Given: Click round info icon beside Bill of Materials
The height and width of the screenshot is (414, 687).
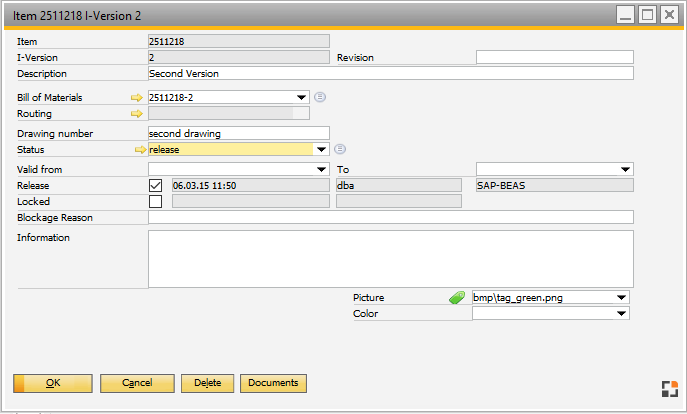Looking at the screenshot, I should coord(320,98).
